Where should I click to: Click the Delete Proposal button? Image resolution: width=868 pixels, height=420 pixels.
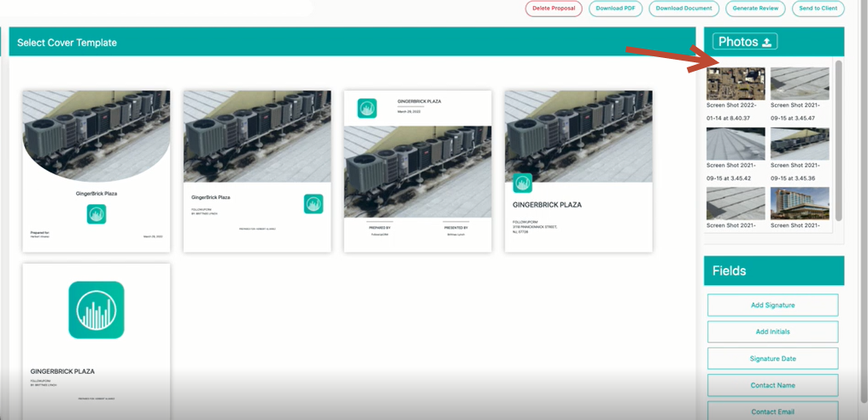(x=554, y=9)
